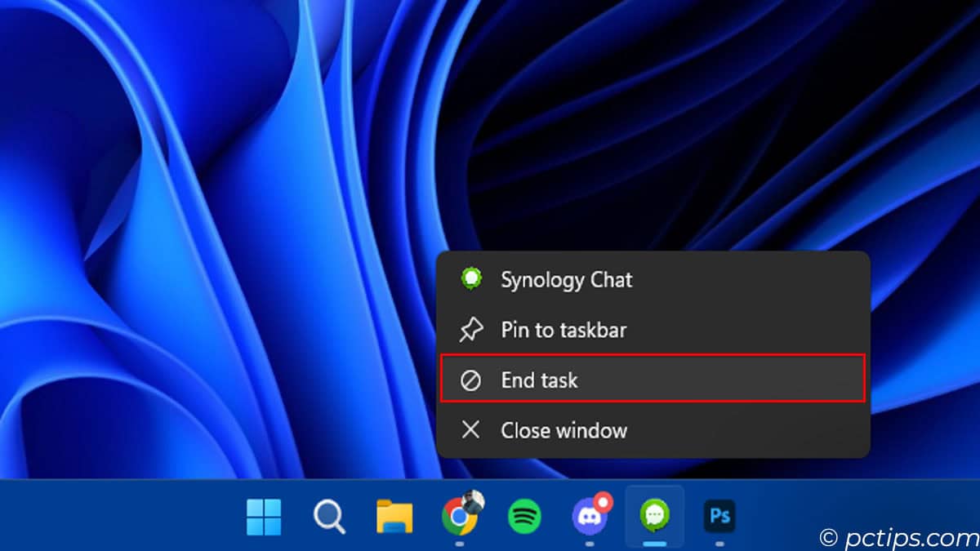Launch Adobe Photoshop from the taskbar
Image resolution: width=980 pixels, height=551 pixels.
(x=719, y=516)
